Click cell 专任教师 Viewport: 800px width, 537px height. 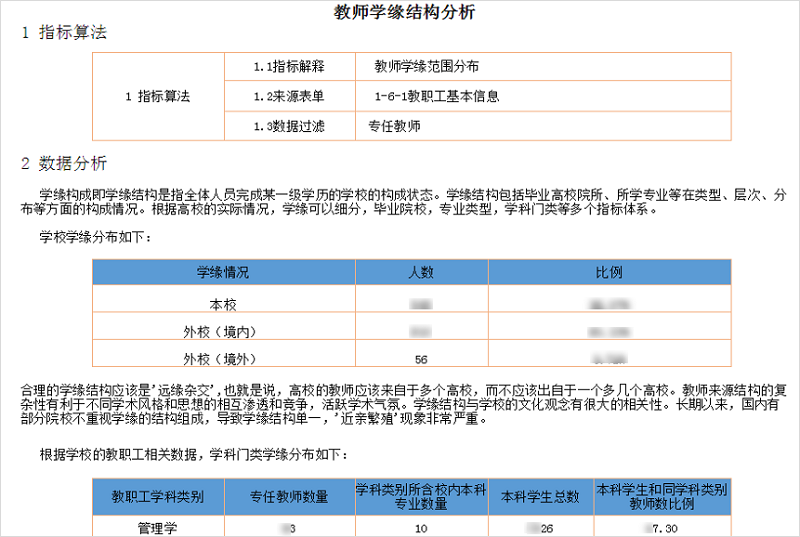(x=543, y=126)
